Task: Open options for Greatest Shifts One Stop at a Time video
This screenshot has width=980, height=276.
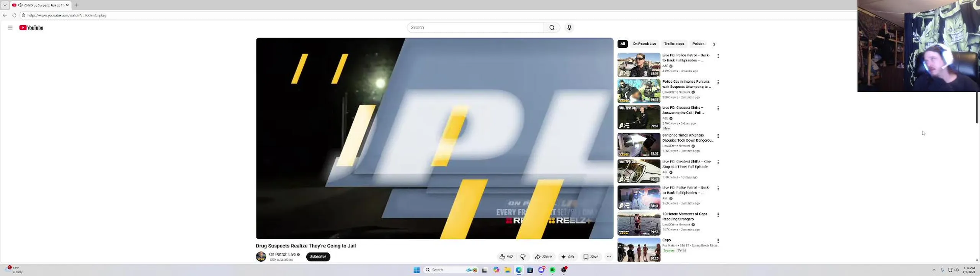Action: (718, 163)
